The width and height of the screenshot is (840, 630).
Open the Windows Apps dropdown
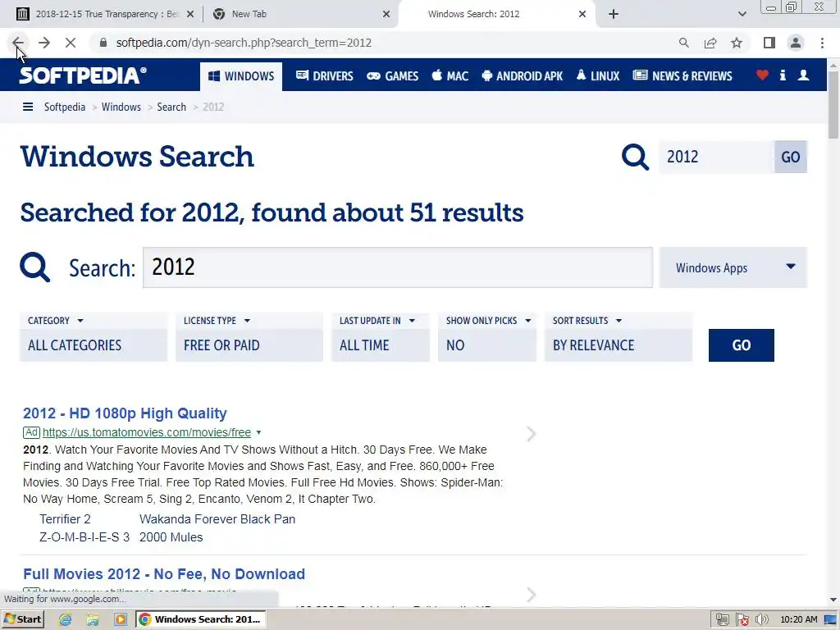(x=733, y=267)
